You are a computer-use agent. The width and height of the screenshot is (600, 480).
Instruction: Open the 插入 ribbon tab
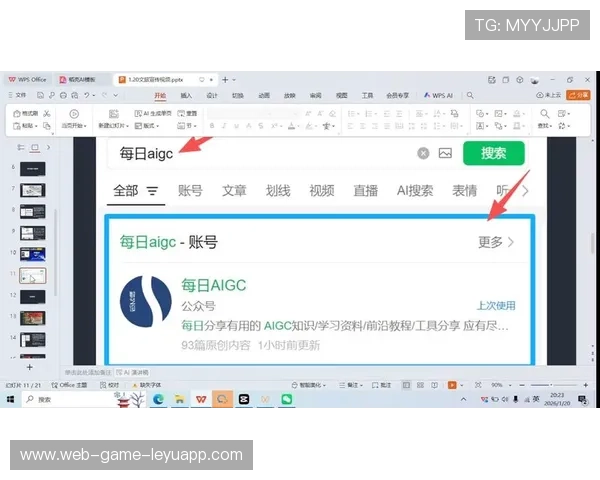pos(186,95)
